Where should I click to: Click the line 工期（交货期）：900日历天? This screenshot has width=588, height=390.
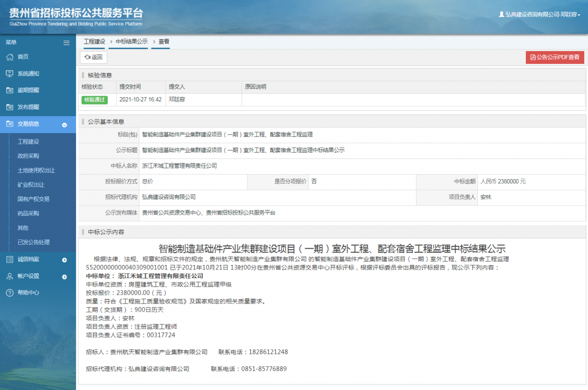(x=125, y=310)
